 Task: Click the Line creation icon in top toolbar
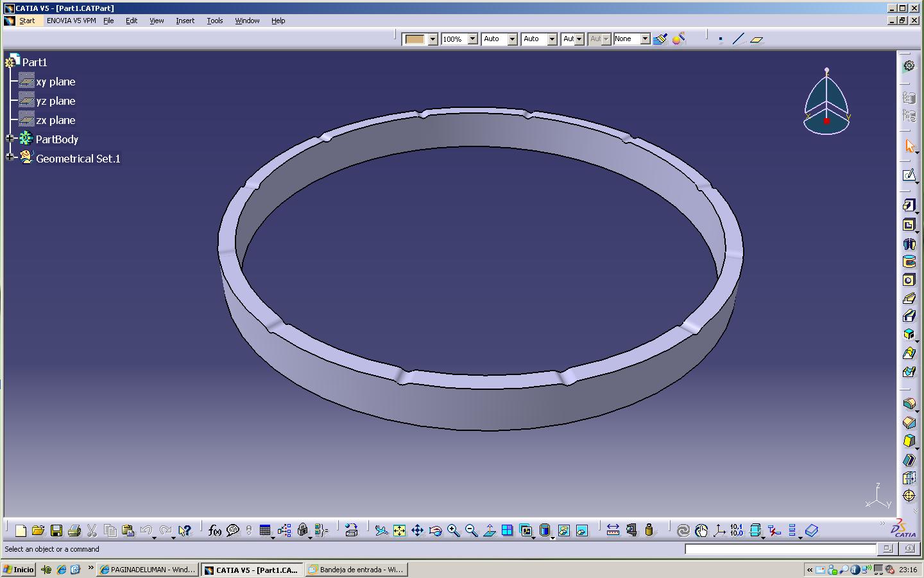pyautogui.click(x=739, y=39)
